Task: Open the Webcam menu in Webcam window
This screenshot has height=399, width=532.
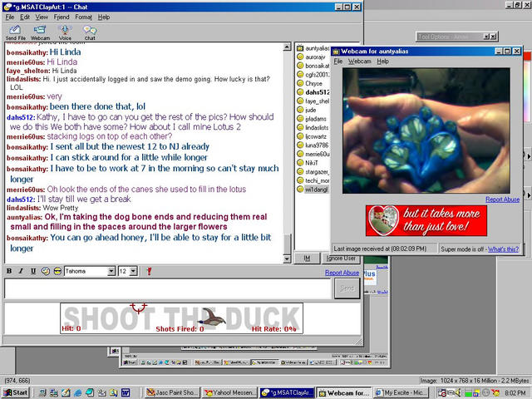Action: click(x=360, y=62)
